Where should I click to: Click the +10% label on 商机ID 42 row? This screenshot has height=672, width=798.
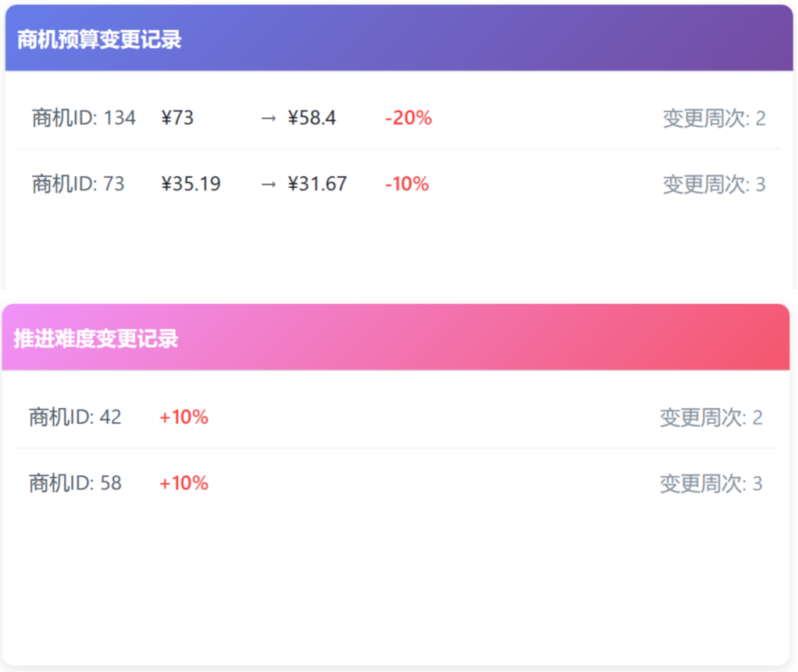click(x=183, y=417)
